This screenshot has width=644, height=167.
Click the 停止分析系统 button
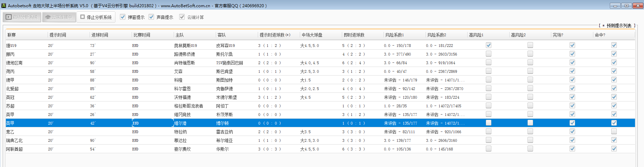tap(95, 17)
